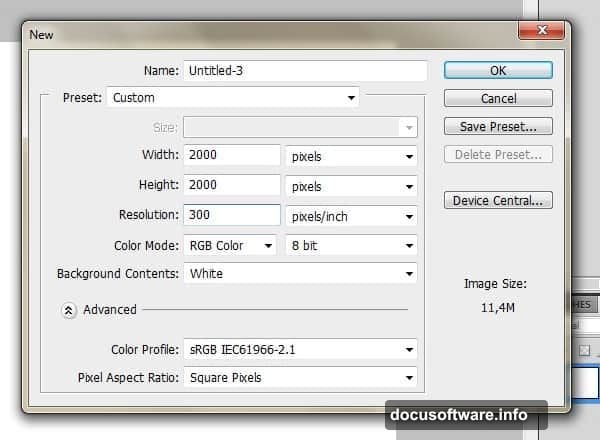
Task: Open the Preset dropdown set to Custom
Action: pos(233,98)
